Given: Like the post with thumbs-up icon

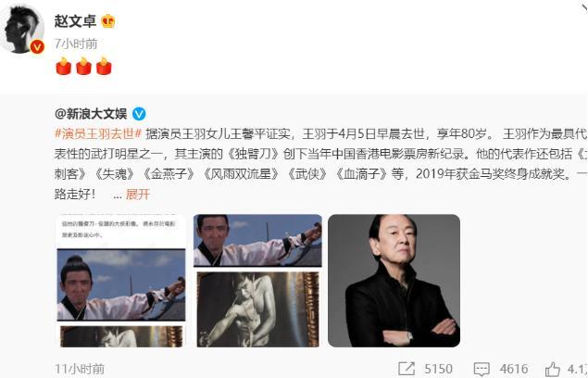Looking at the screenshot, I should point(553,369).
